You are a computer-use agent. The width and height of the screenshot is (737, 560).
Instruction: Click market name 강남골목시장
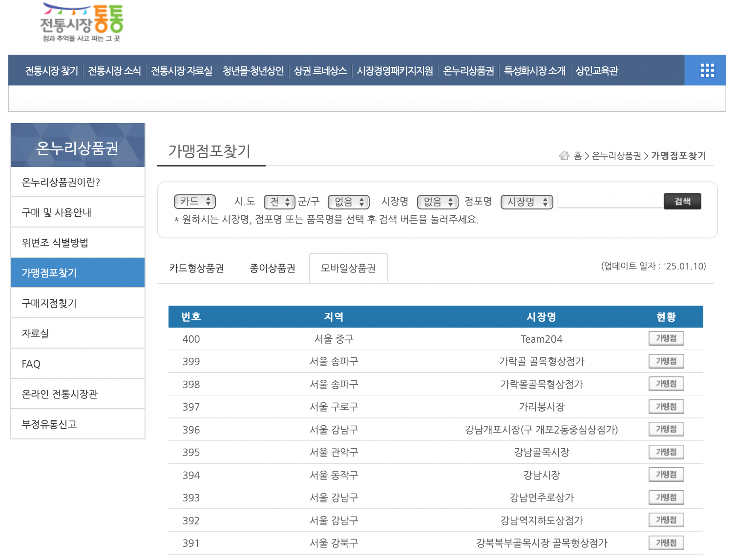coord(542,452)
